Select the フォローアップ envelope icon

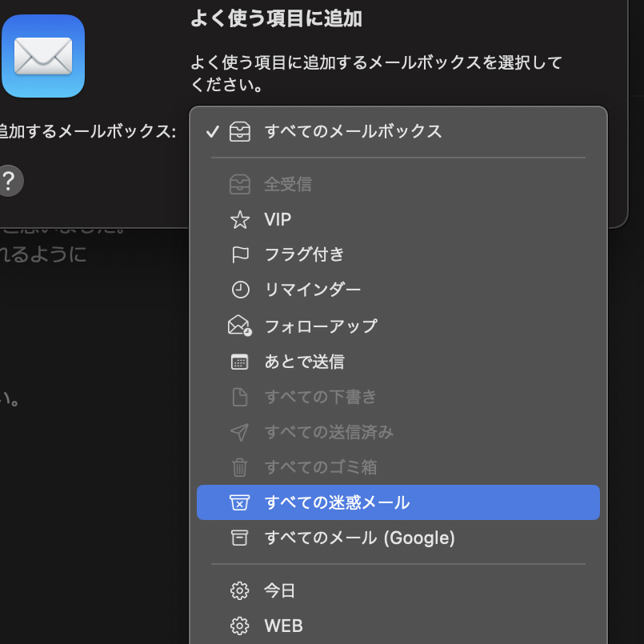[239, 326]
